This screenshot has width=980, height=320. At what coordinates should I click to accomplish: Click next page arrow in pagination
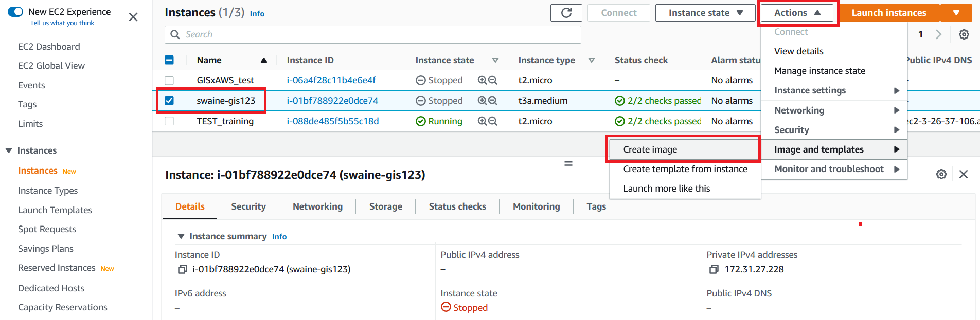pyautogui.click(x=939, y=34)
